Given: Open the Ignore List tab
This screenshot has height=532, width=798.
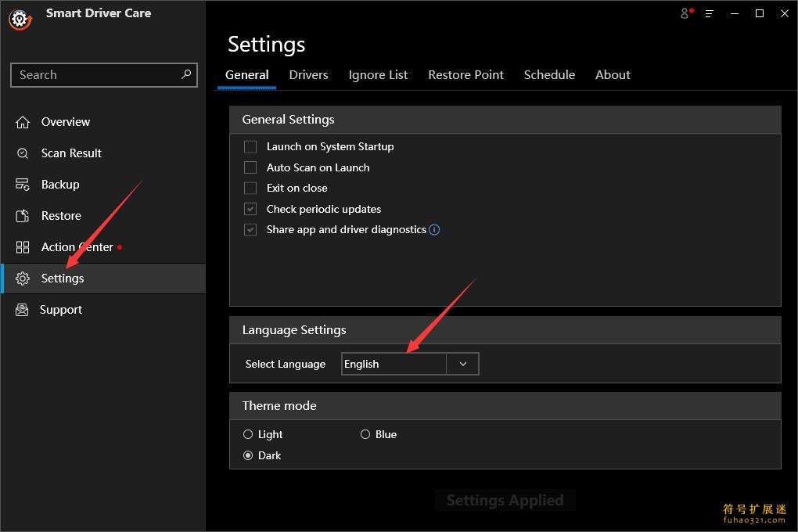Looking at the screenshot, I should pyautogui.click(x=378, y=75).
